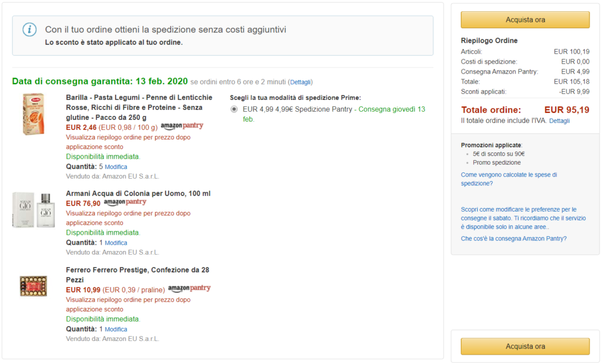This screenshot has height=364, width=602.
Task: Open Dettagli for the order total IVA
Action: [559, 120]
